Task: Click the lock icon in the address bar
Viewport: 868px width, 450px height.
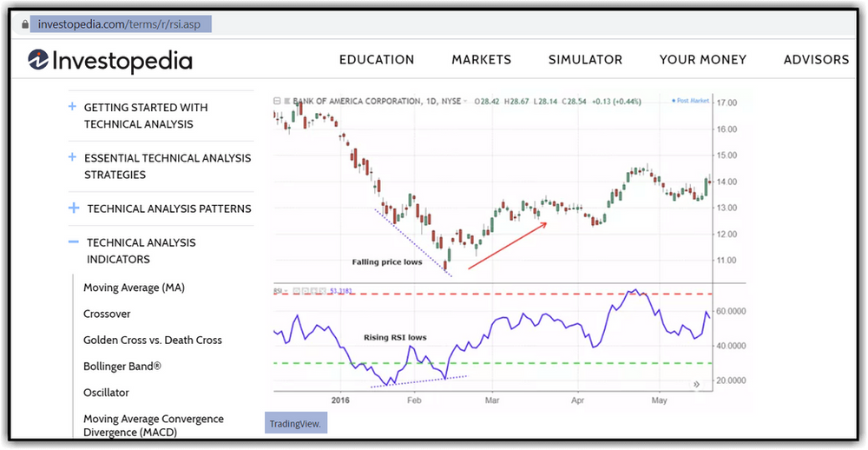Action: point(24,25)
